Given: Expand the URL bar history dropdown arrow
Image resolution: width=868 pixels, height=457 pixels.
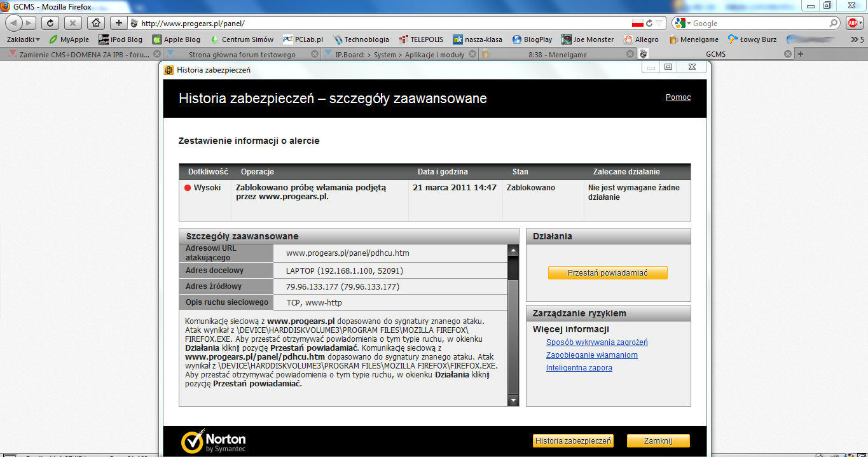Looking at the screenshot, I should [x=658, y=23].
